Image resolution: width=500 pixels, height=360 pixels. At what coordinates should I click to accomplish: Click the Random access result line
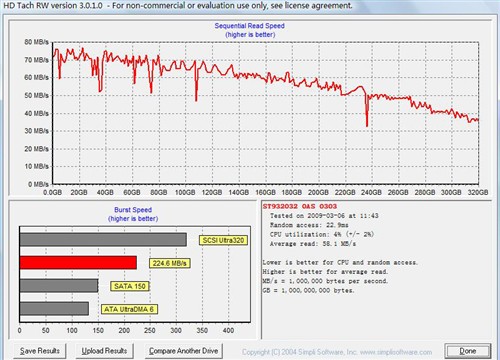[309, 225]
